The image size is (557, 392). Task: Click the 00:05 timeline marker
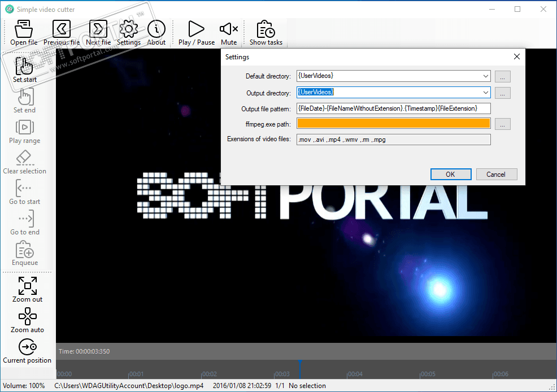click(x=428, y=374)
